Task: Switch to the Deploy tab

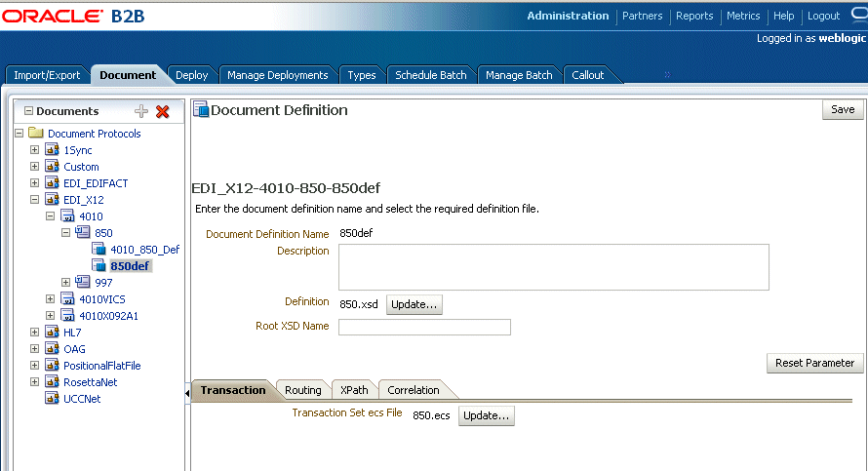Action: [191, 75]
